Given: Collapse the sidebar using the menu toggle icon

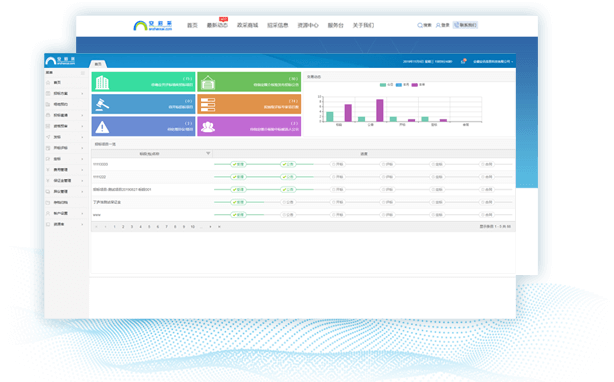Looking at the screenshot, I should pos(83,73).
